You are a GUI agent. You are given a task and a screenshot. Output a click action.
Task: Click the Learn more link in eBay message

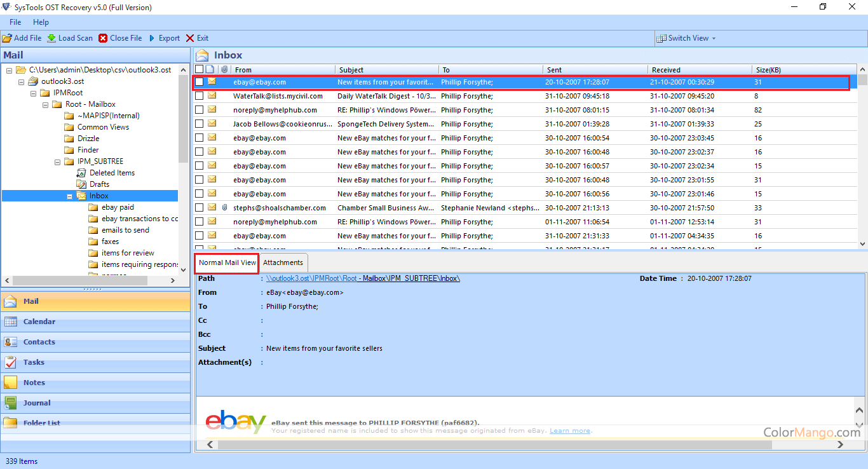[569, 431]
